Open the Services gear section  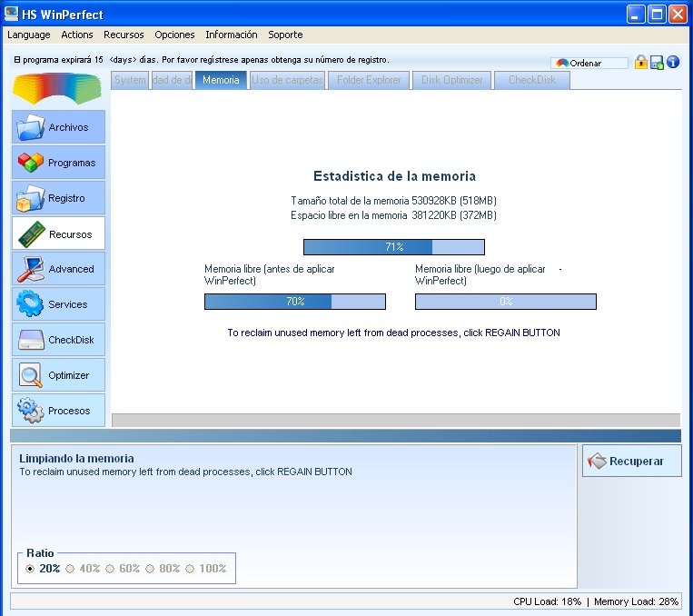[58, 304]
